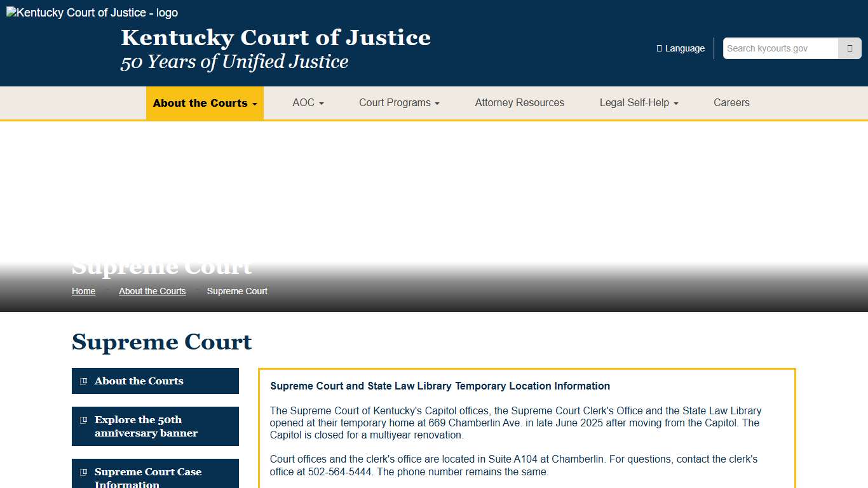Expand the About the Courts navigation dropdown
This screenshot has height=488, width=868.
click(x=205, y=103)
